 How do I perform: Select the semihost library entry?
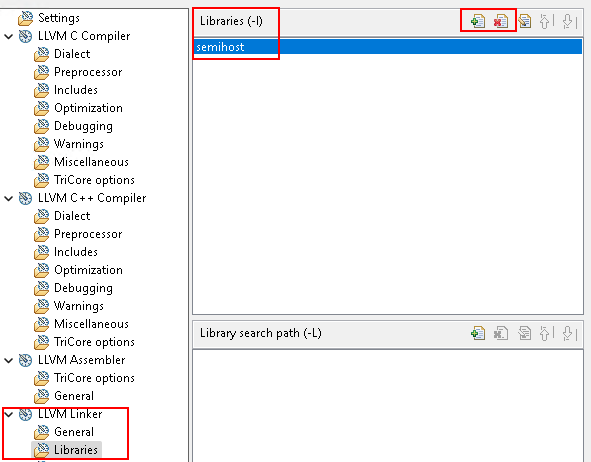[x=387, y=47]
